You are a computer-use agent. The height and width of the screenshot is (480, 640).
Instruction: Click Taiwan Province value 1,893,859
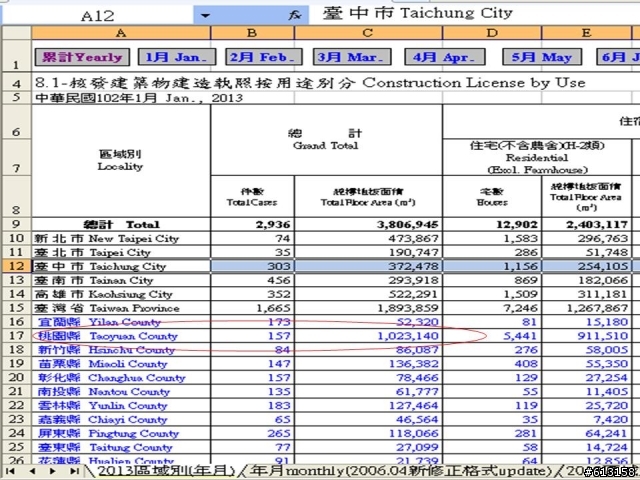click(368, 308)
